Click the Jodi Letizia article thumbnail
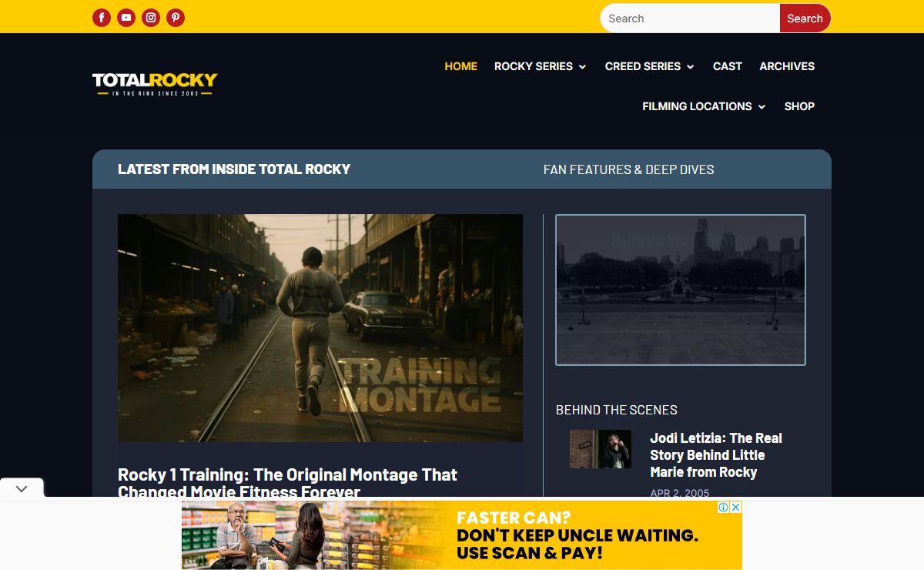This screenshot has width=924, height=570. pyautogui.click(x=601, y=449)
